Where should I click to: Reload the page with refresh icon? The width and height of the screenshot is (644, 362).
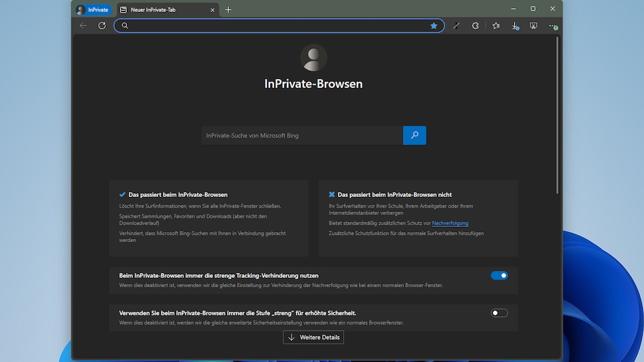click(x=102, y=25)
